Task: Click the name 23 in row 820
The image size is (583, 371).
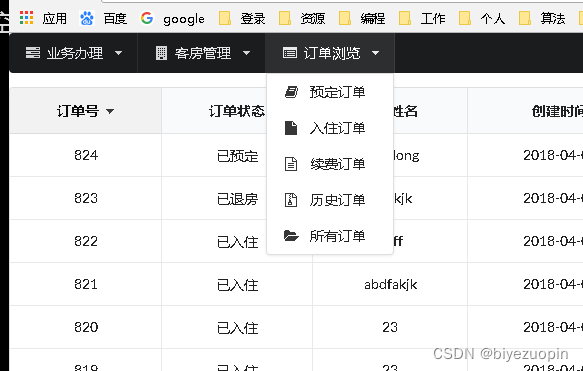Action: (x=390, y=327)
